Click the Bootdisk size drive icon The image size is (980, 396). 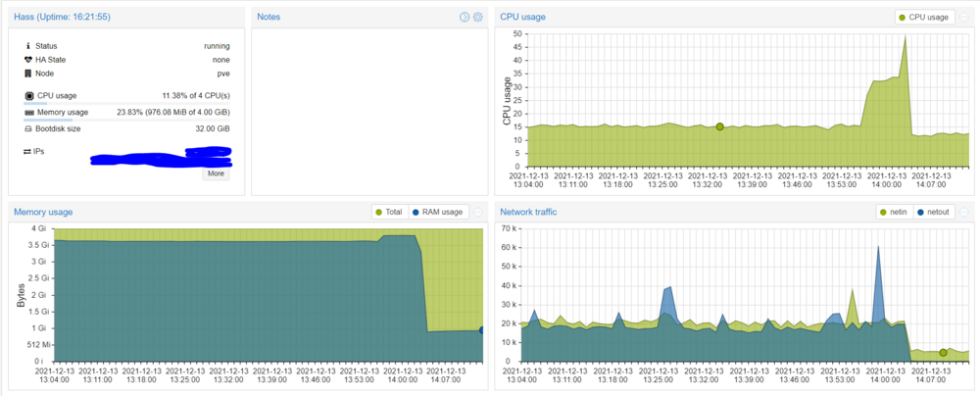[x=28, y=128]
